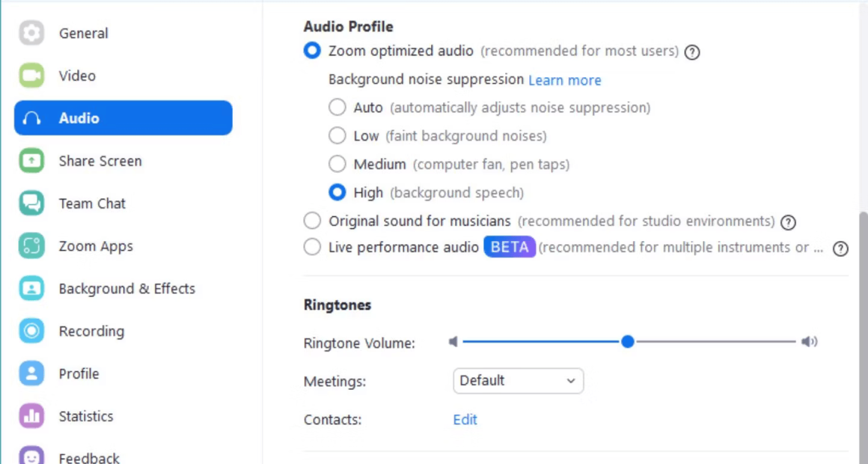Select the Team Chat bubble icon
The width and height of the screenshot is (868, 464).
coord(31,204)
